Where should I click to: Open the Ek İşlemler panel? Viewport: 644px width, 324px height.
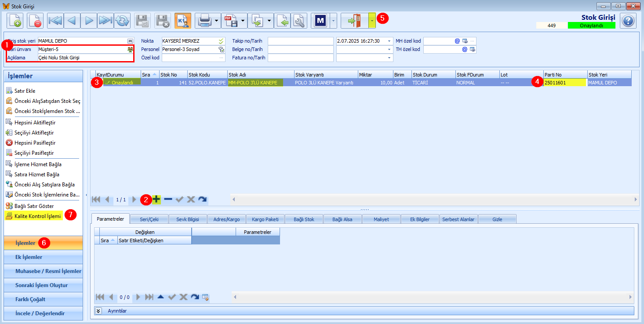click(43, 257)
